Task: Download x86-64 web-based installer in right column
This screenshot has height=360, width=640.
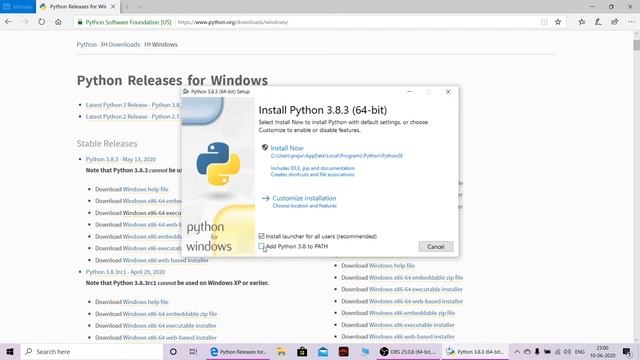Action: 416,301
